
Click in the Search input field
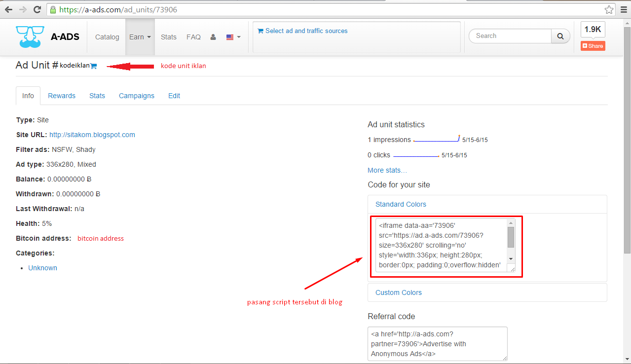coord(510,36)
